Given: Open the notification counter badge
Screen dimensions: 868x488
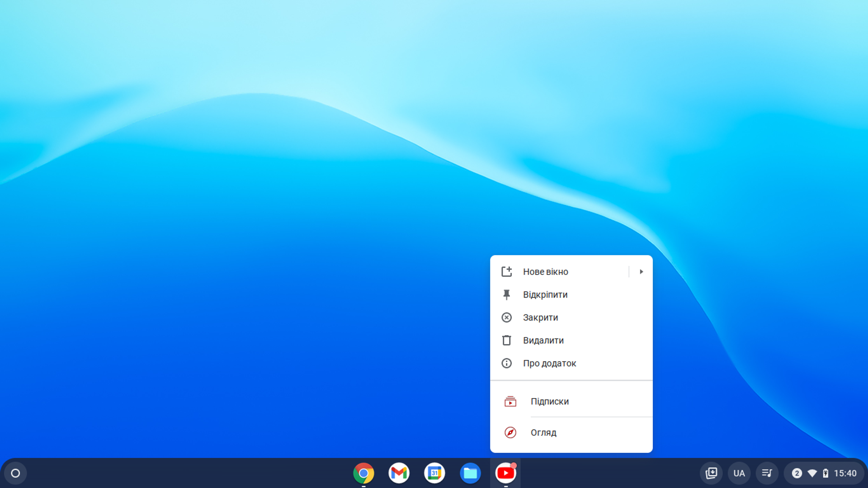Looking at the screenshot, I should [797, 473].
